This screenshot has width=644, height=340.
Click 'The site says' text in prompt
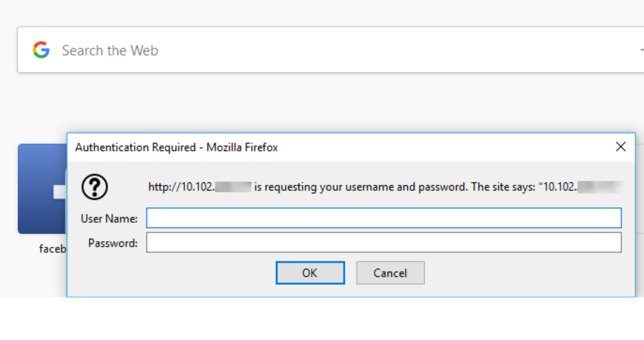click(503, 187)
